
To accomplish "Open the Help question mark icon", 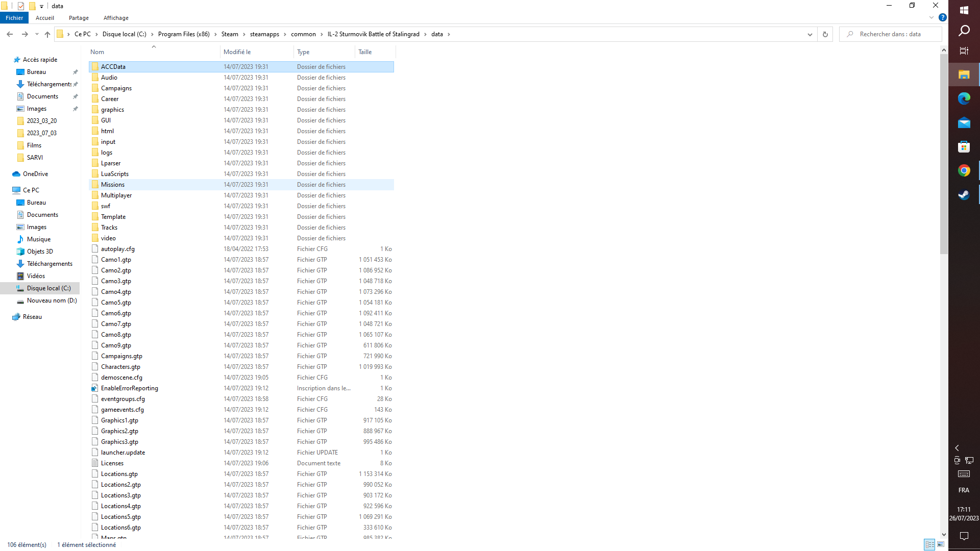I will (x=943, y=17).
